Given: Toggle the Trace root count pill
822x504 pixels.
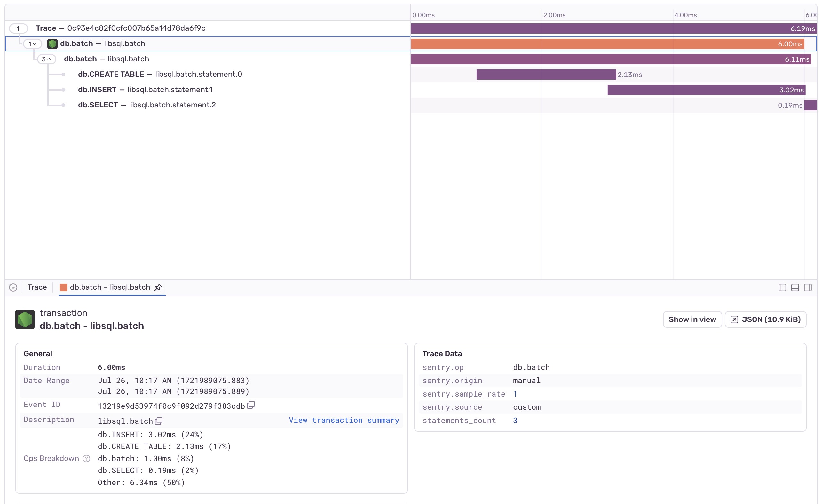Looking at the screenshot, I should click(x=18, y=28).
